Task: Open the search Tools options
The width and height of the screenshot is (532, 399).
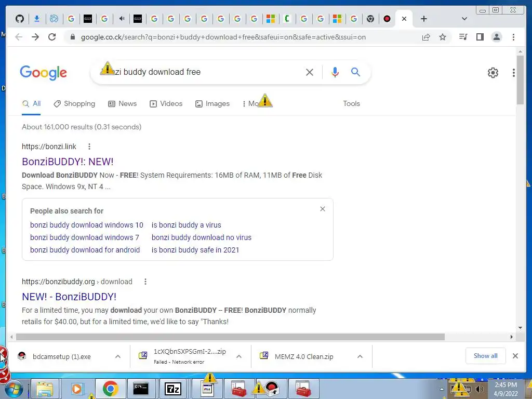Action: pyautogui.click(x=351, y=103)
